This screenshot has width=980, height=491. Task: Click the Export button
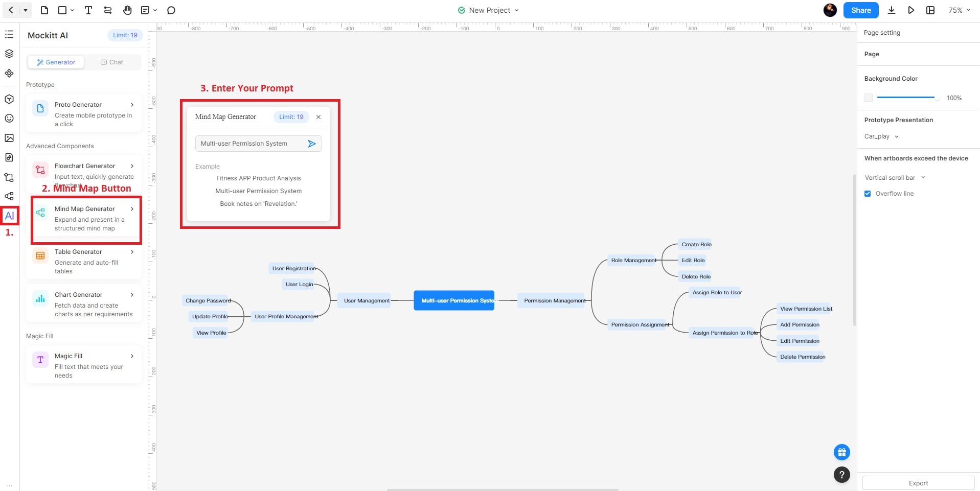pos(918,483)
